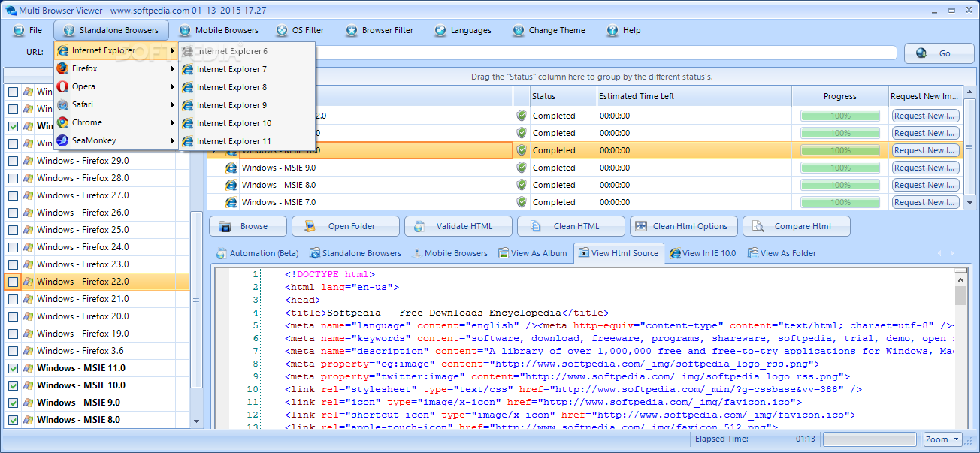This screenshot has height=453, width=980.
Task: Uncheck the Windows - MSIE 9.0 checkbox
Action: pyautogui.click(x=13, y=403)
